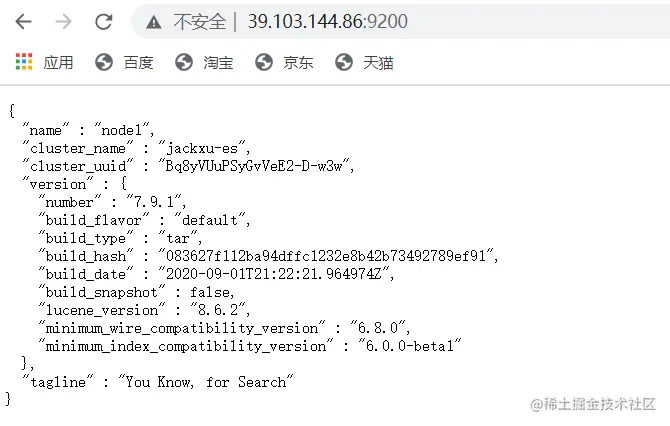Open the 百度 bookmark
The image size is (670, 426).
tap(138, 63)
